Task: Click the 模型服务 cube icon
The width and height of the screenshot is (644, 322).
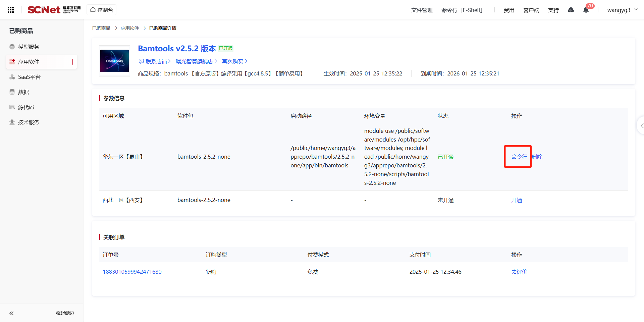Action: coord(12,47)
